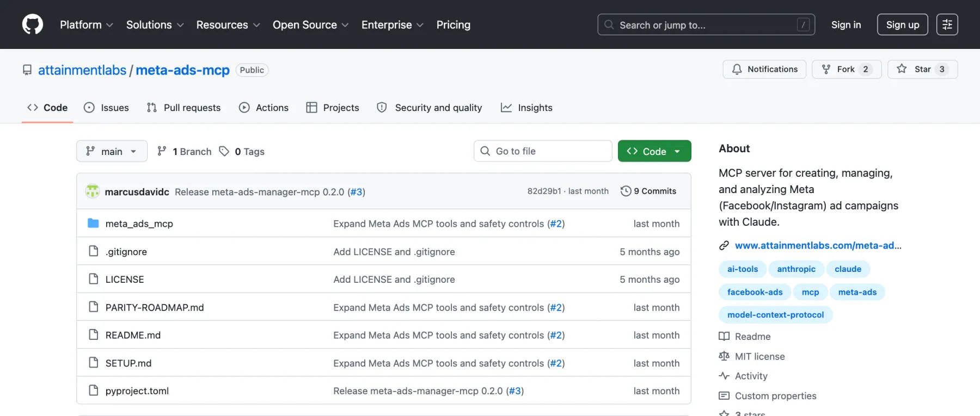Image resolution: width=980 pixels, height=416 pixels.
Task: Open the Pull requests tab
Action: (x=183, y=108)
